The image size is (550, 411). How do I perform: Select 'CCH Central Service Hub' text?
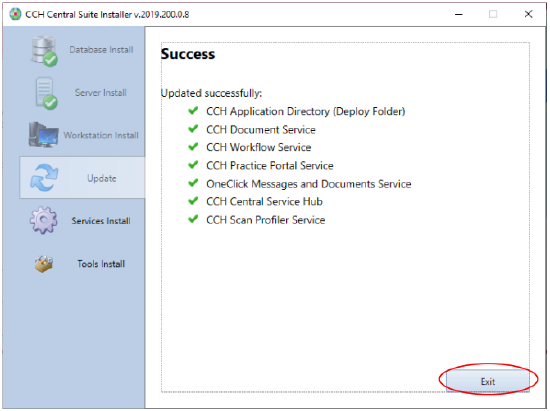point(264,202)
